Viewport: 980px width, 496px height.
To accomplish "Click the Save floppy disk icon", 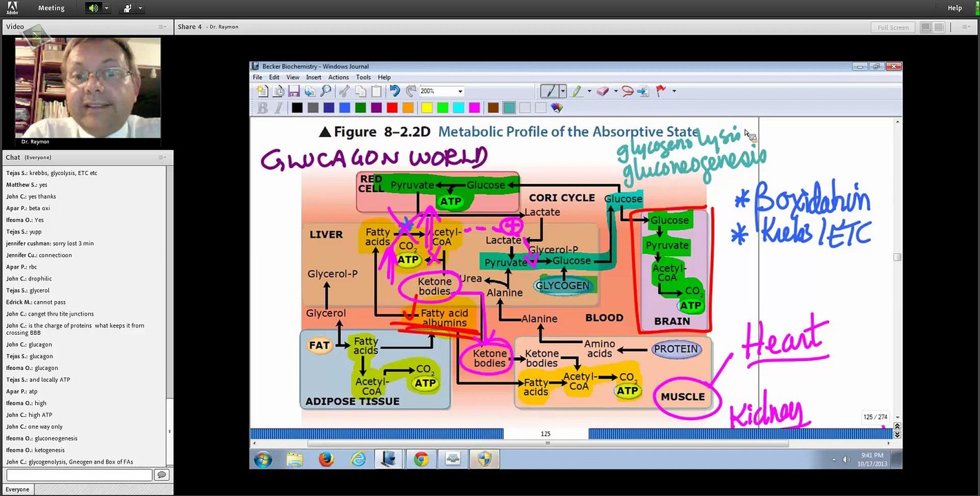I will tap(294, 91).
